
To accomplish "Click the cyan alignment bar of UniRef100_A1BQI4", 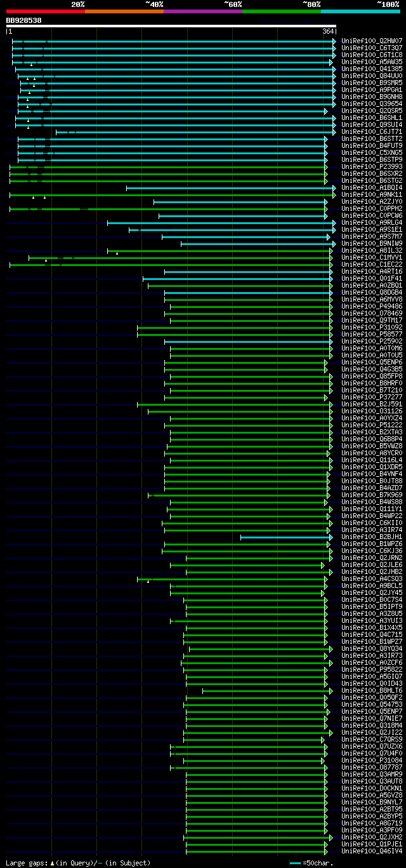I will coord(231,188).
